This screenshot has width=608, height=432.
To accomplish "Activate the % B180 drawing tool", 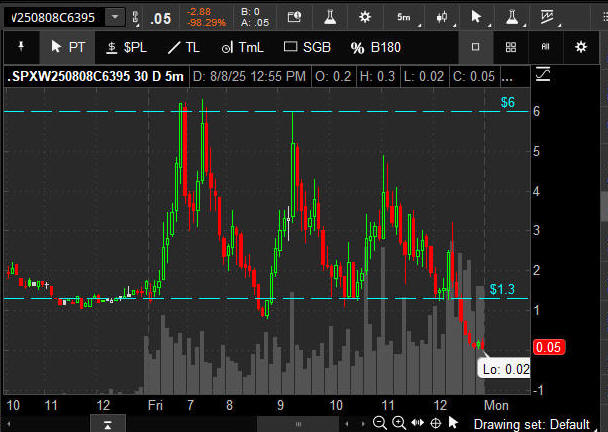I will 375,47.
